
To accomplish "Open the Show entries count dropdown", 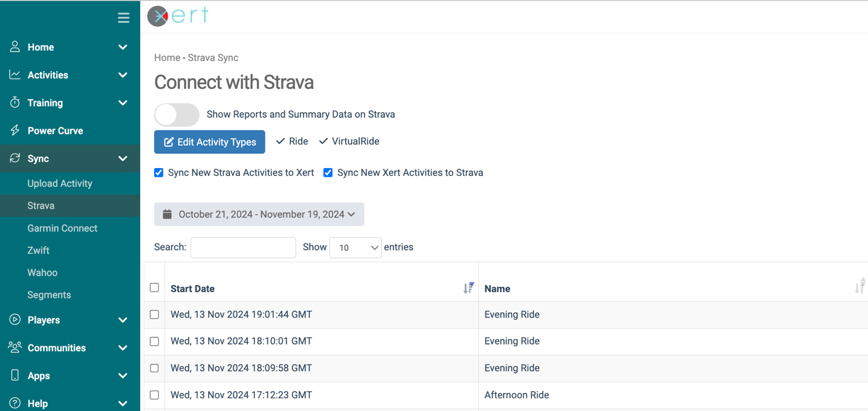I will point(355,248).
